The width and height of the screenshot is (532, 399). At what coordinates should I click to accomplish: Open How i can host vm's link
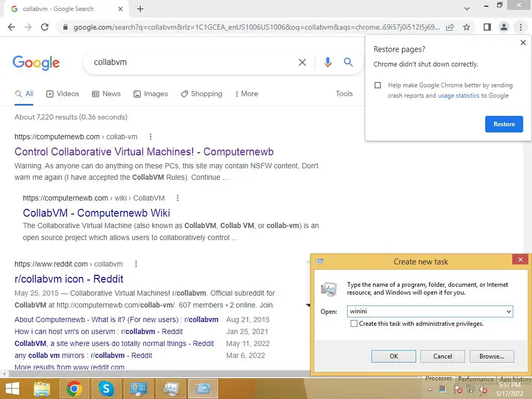click(x=98, y=331)
